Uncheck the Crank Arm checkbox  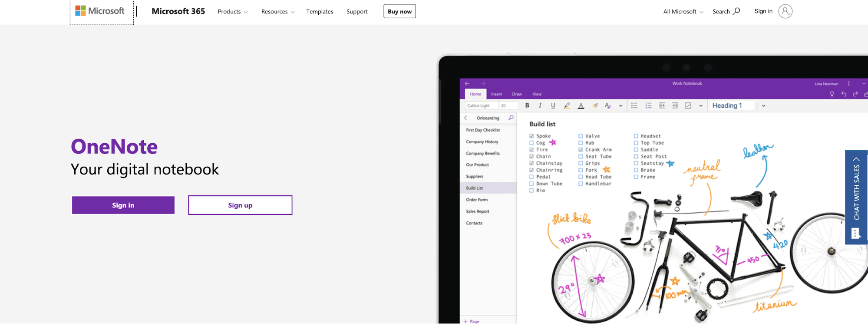pos(581,150)
